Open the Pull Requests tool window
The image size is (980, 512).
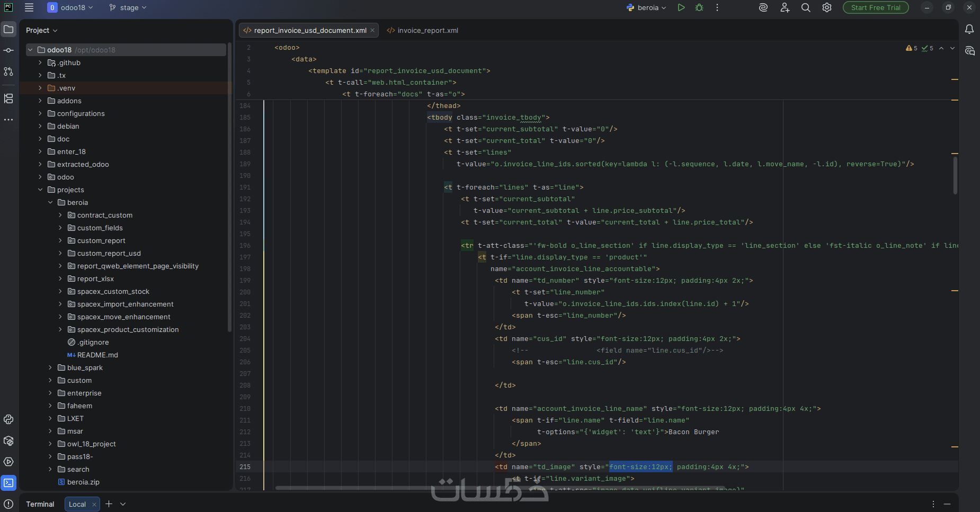point(8,71)
